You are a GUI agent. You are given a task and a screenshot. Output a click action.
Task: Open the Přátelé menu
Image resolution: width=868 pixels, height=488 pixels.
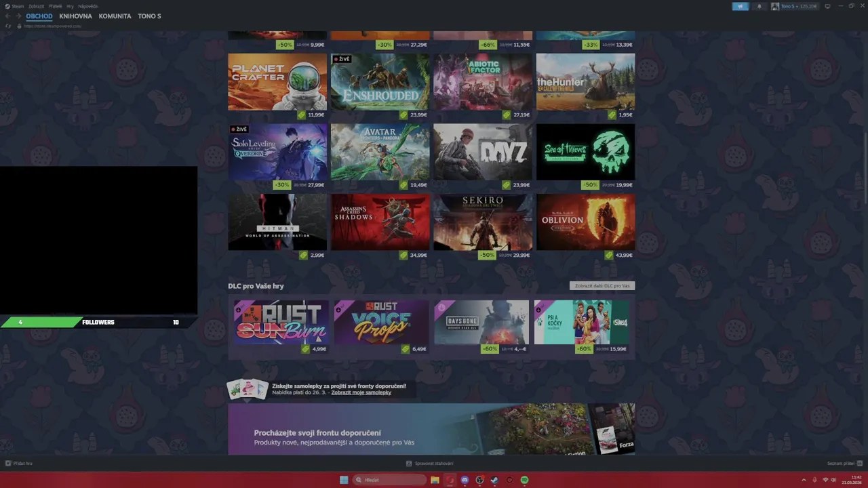point(55,6)
